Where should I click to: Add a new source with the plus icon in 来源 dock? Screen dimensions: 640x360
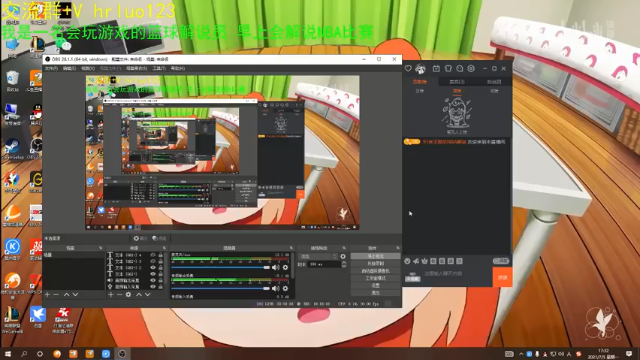pyautogui.click(x=111, y=294)
